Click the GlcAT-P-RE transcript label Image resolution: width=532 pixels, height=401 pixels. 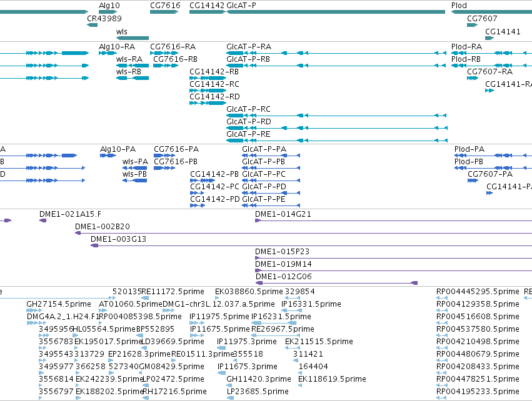248,134
